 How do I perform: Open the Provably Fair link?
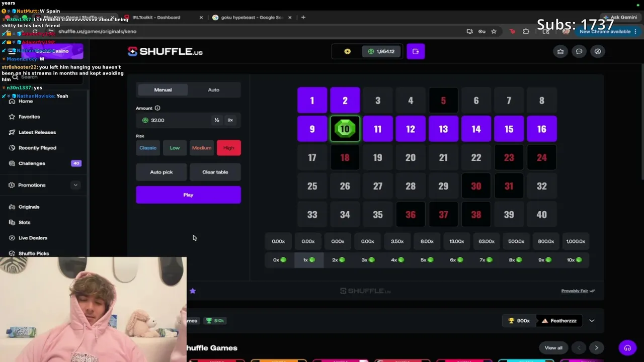tap(578, 291)
